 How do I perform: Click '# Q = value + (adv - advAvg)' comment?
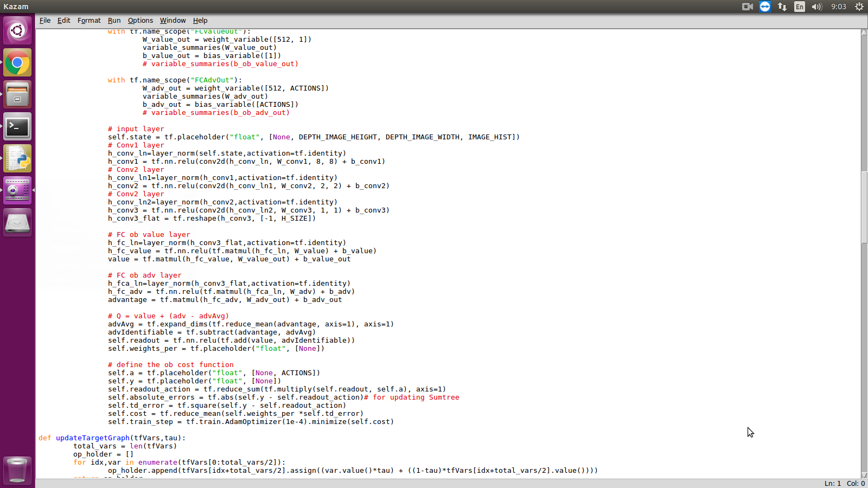point(168,316)
